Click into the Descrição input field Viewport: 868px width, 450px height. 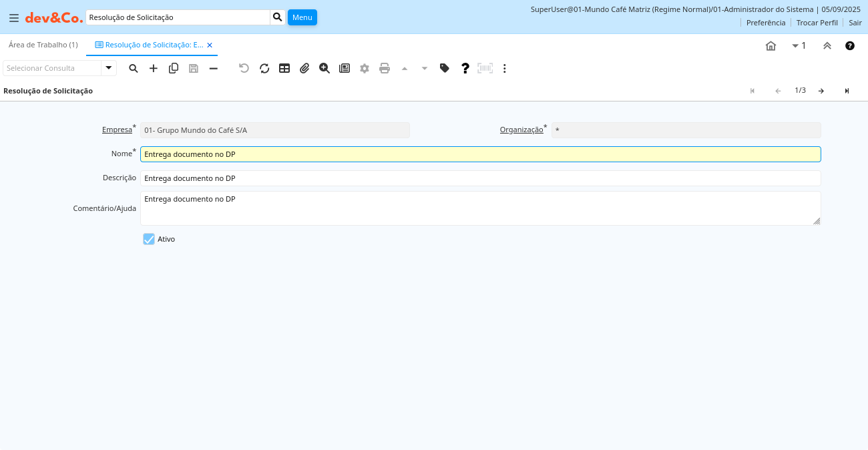coord(480,178)
